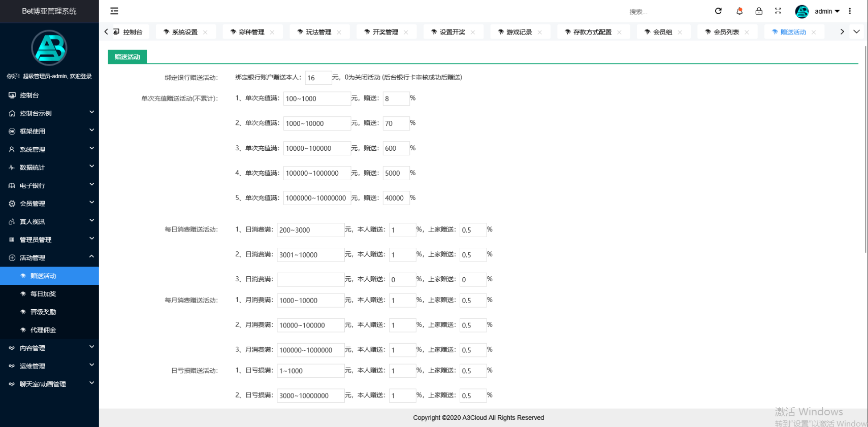Expand the 电子银行 sidebar menu

[x=49, y=185]
